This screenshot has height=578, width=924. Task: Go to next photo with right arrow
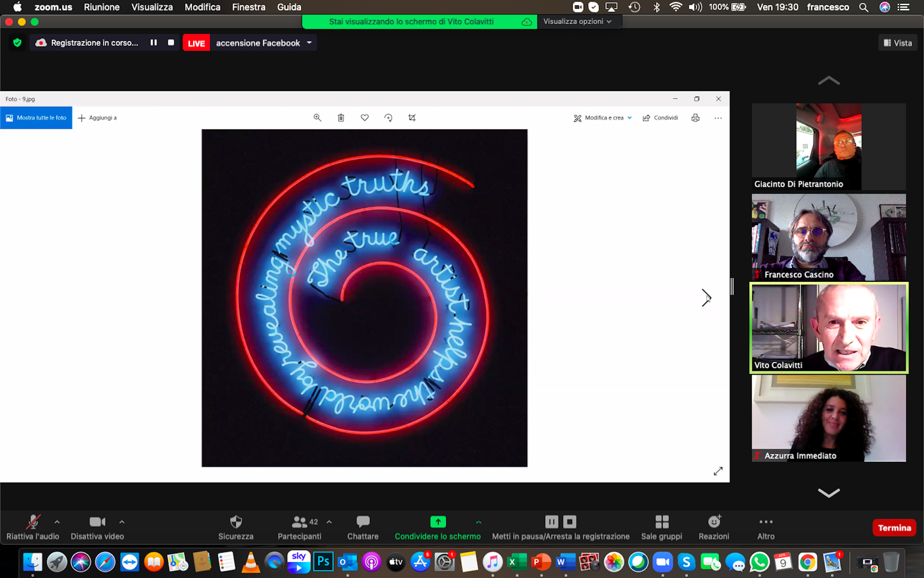tap(706, 298)
